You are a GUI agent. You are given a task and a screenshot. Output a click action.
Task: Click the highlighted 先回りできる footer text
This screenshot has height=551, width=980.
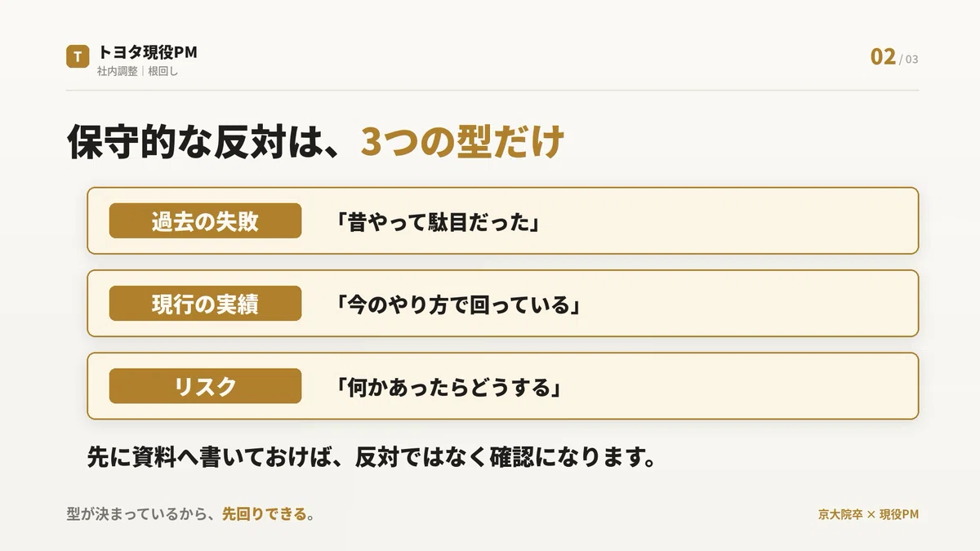(265, 514)
